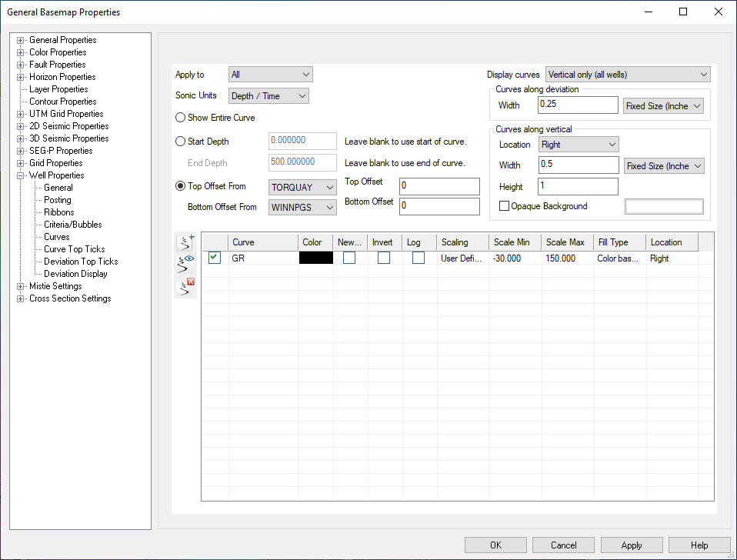Click the delete curve icon
The height and width of the screenshot is (560, 737).
tap(185, 288)
